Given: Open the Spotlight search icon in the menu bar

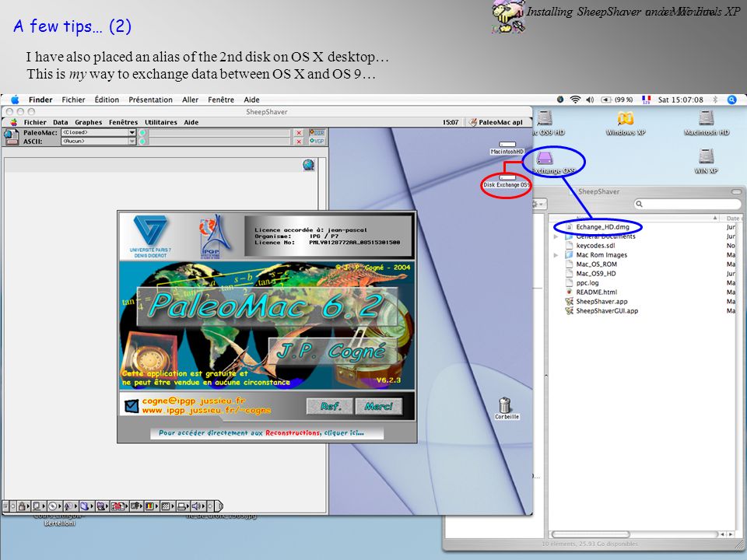Looking at the screenshot, I should [x=731, y=100].
